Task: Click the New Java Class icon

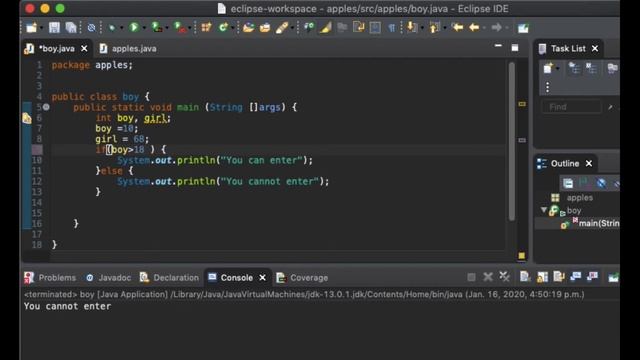Action: [x=223, y=28]
